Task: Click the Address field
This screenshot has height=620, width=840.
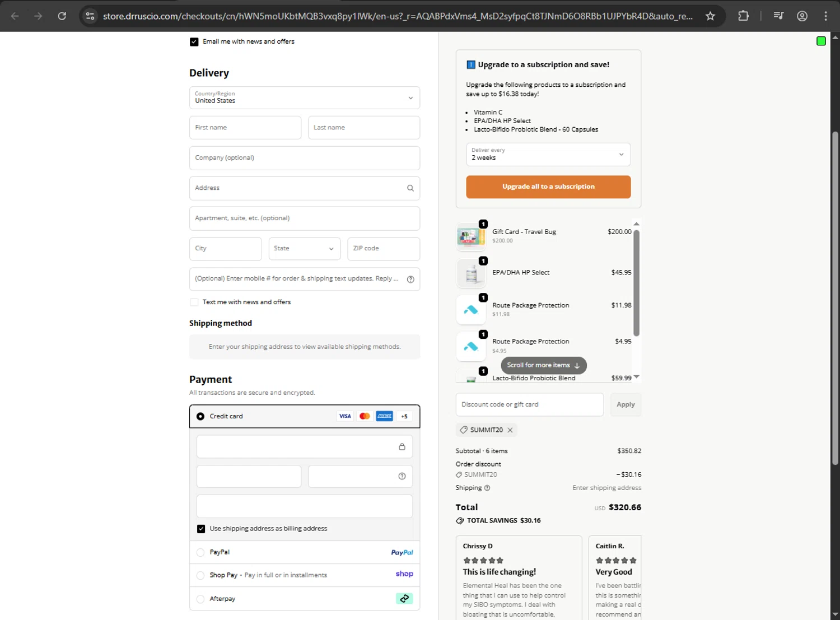Action: tap(305, 188)
